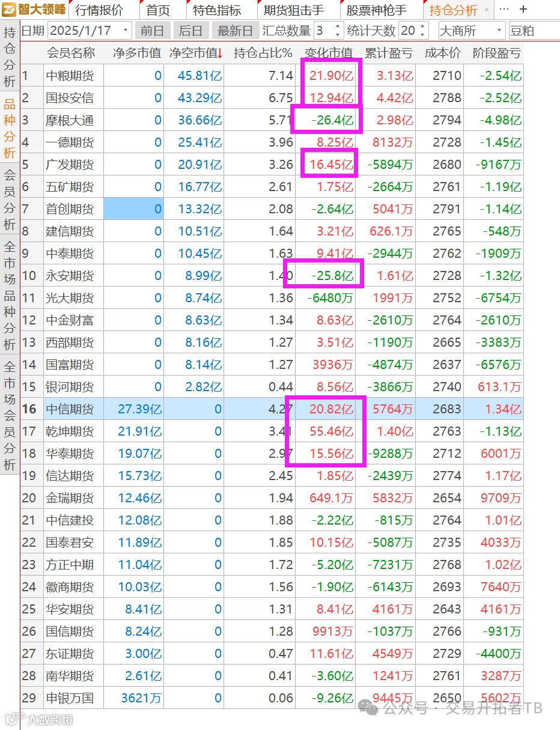Sort by the 阶段盈亏 column header
The height and width of the screenshot is (730, 560).
point(496,53)
